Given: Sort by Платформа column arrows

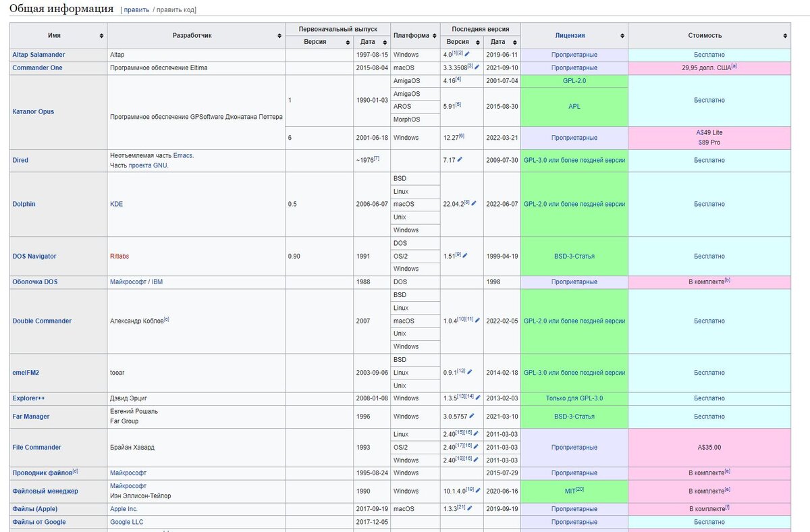Looking at the screenshot, I should (435, 36).
